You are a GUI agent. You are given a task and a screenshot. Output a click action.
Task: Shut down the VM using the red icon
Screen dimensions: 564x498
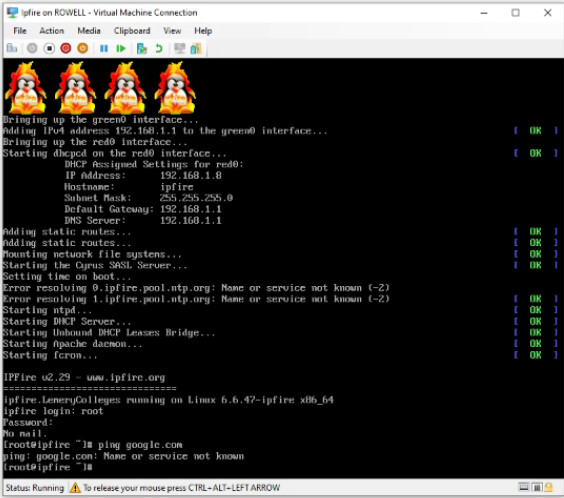[66, 48]
